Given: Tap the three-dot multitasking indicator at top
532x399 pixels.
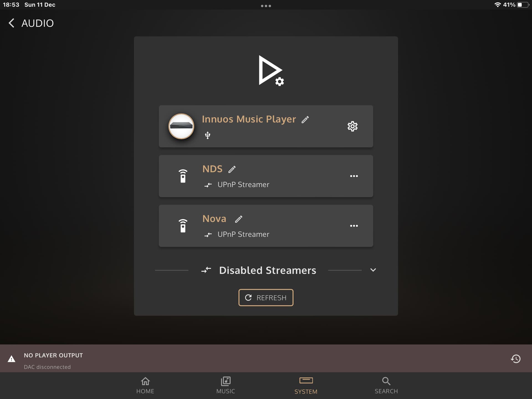Looking at the screenshot, I should (266, 6).
